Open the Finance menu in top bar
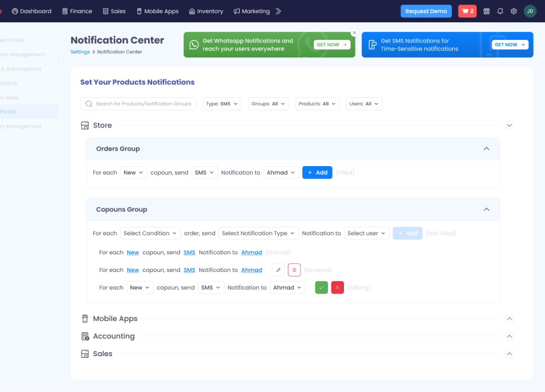This screenshot has width=545, height=392. click(77, 11)
